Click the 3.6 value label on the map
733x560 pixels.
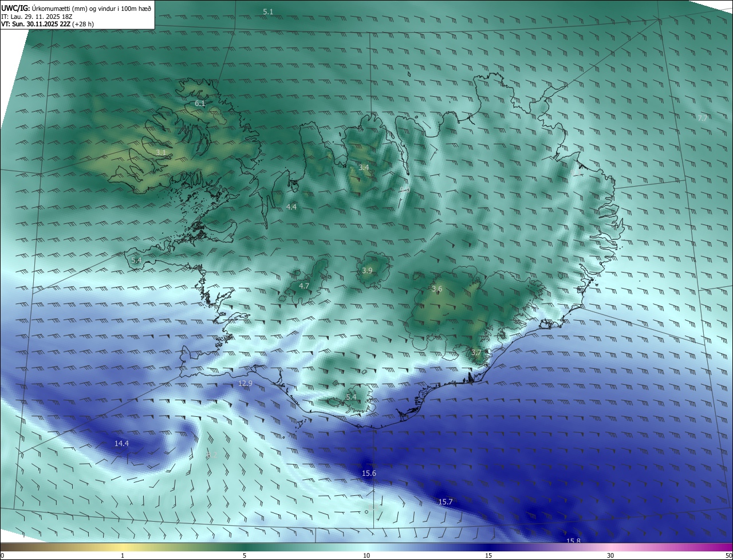[437, 289]
